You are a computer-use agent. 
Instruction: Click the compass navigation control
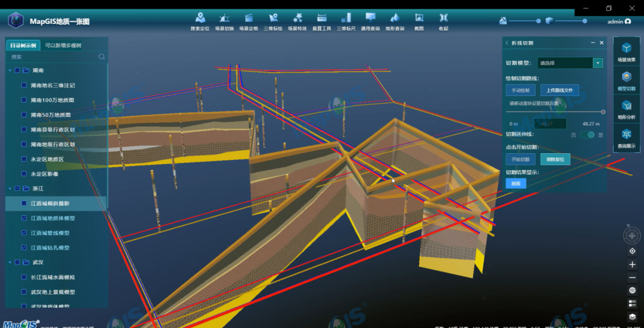tap(632, 236)
